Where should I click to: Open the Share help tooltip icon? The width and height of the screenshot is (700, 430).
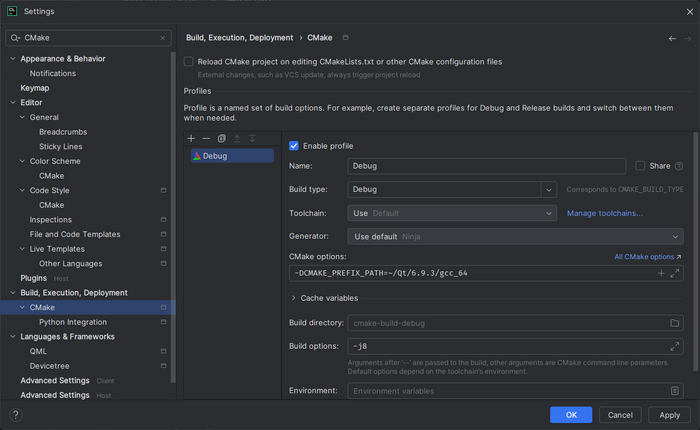(x=679, y=166)
